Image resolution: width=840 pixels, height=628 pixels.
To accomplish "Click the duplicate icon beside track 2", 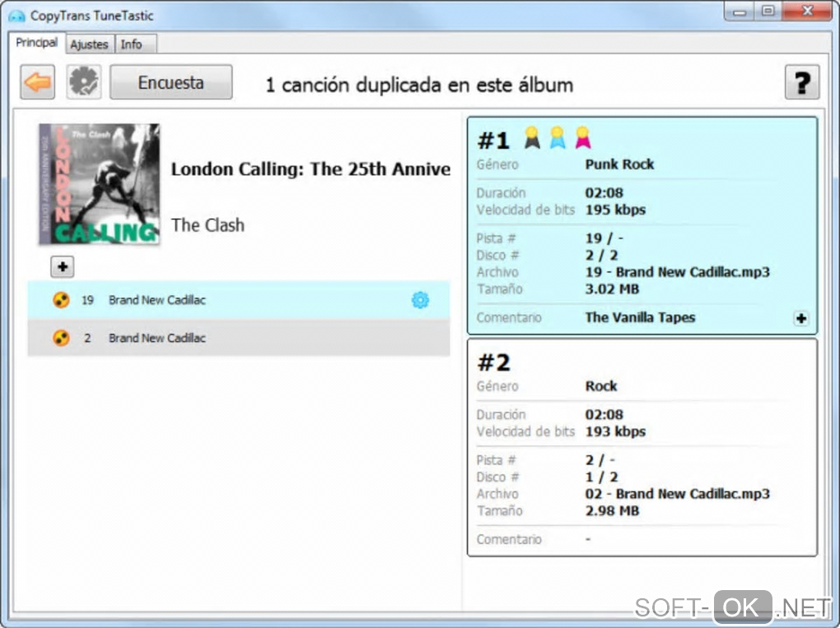I will [x=61, y=338].
